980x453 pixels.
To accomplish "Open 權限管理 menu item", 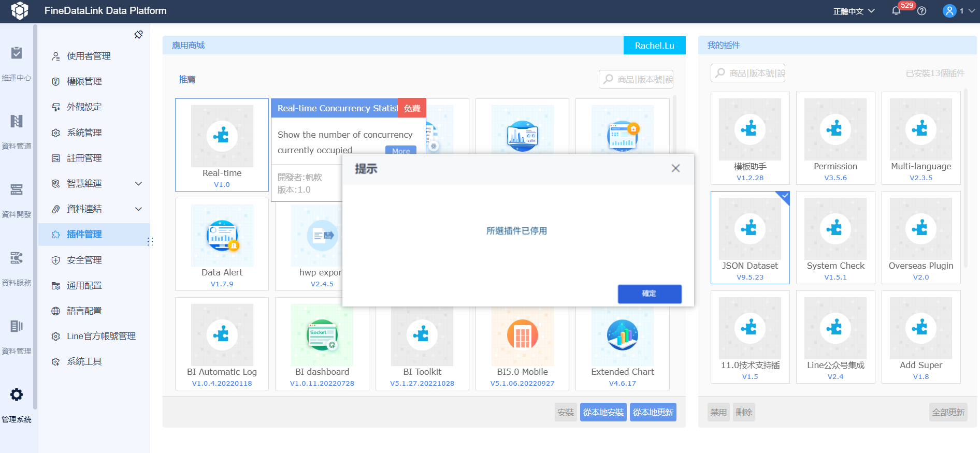I will pos(94,81).
